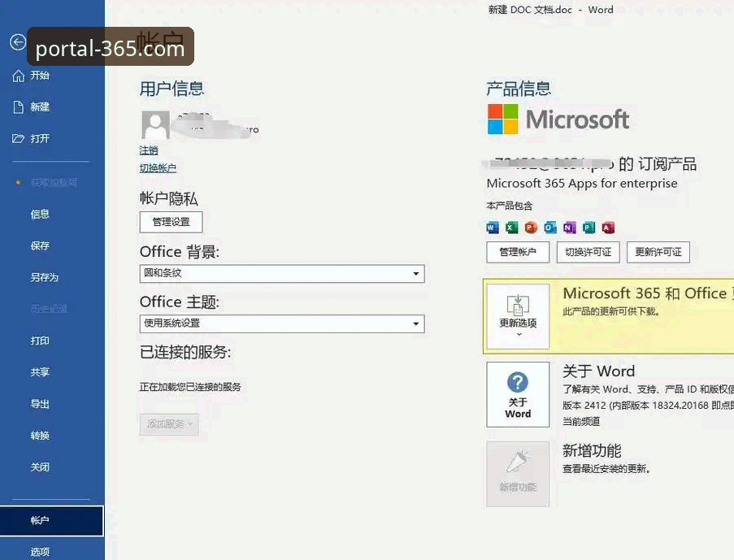Click the 管理帐户 button

[x=518, y=253]
